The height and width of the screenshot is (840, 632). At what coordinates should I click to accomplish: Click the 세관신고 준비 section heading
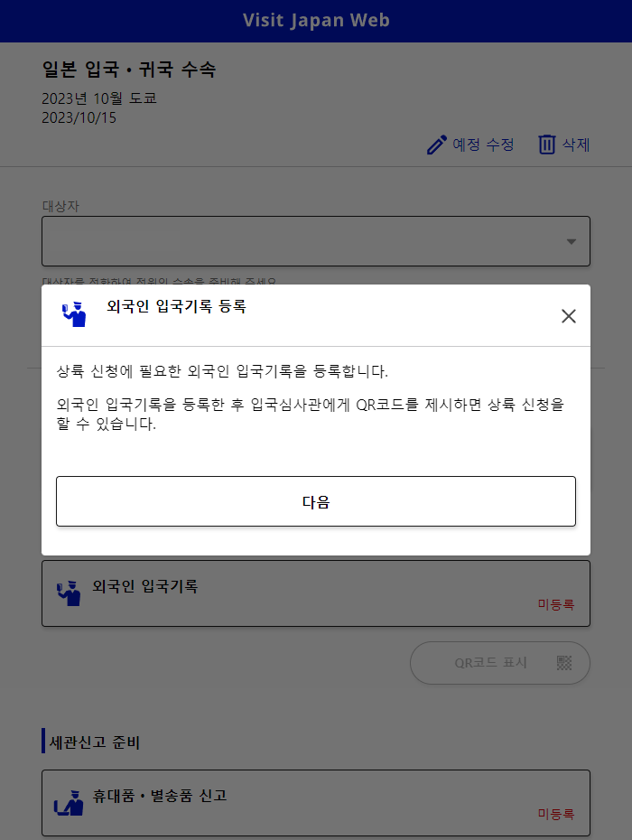tap(94, 742)
